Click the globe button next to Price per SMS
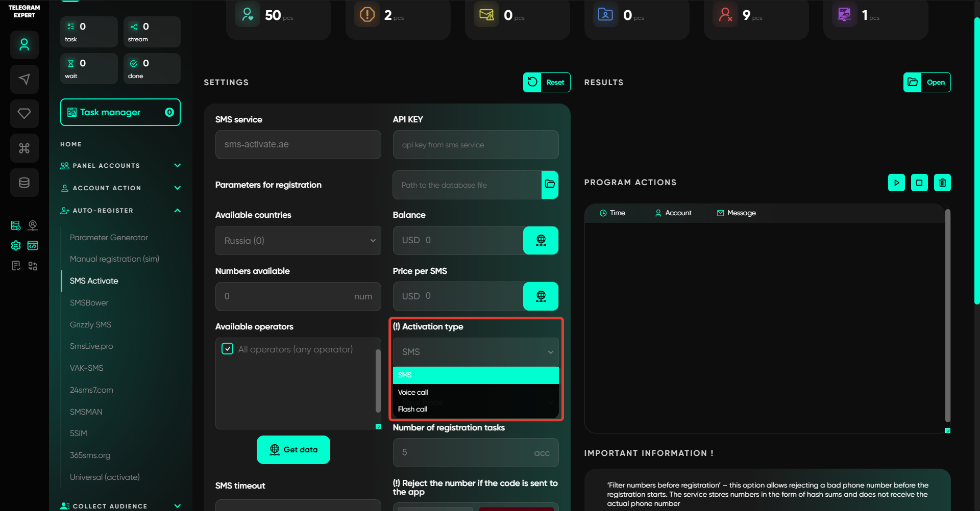The image size is (980, 511). point(541,296)
